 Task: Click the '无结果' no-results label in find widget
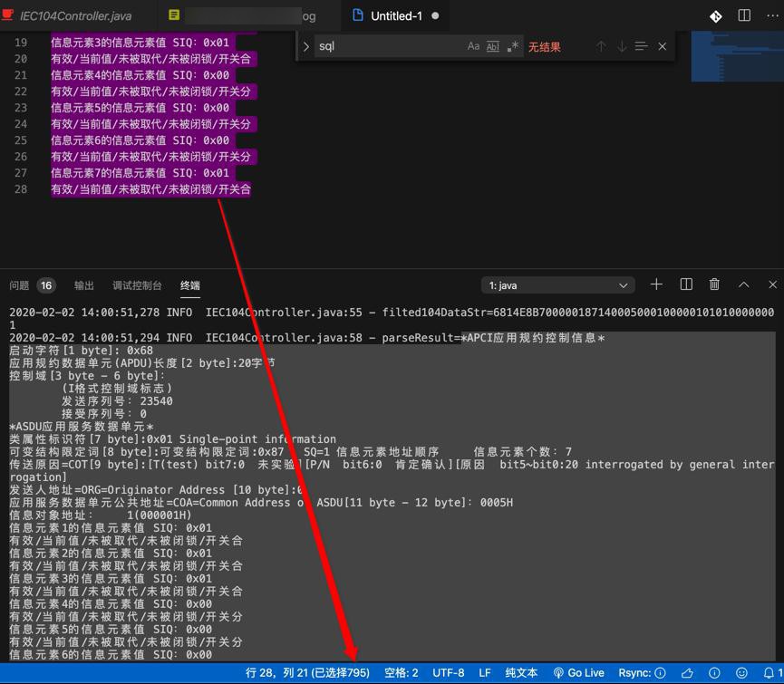click(x=545, y=47)
